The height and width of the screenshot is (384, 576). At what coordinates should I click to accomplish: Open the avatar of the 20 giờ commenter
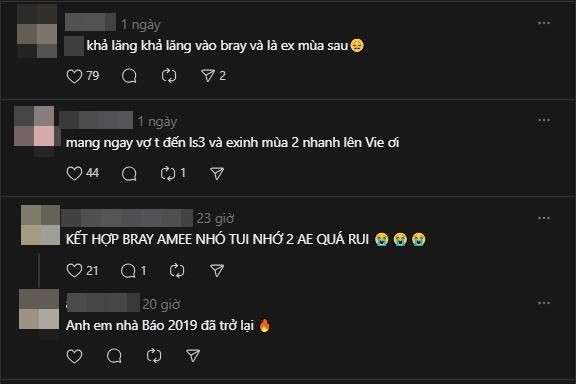click(x=39, y=309)
